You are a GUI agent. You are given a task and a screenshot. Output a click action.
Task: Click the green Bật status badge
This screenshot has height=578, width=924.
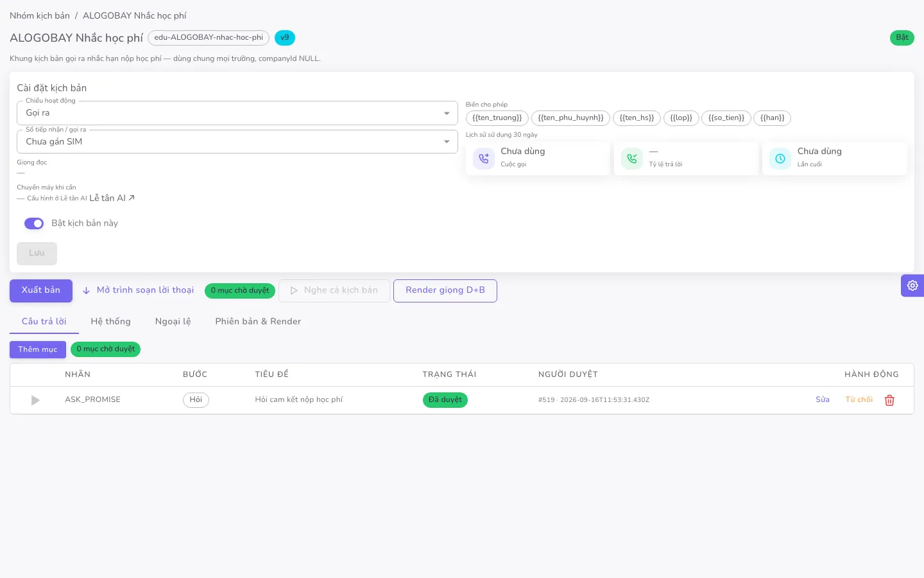(902, 38)
